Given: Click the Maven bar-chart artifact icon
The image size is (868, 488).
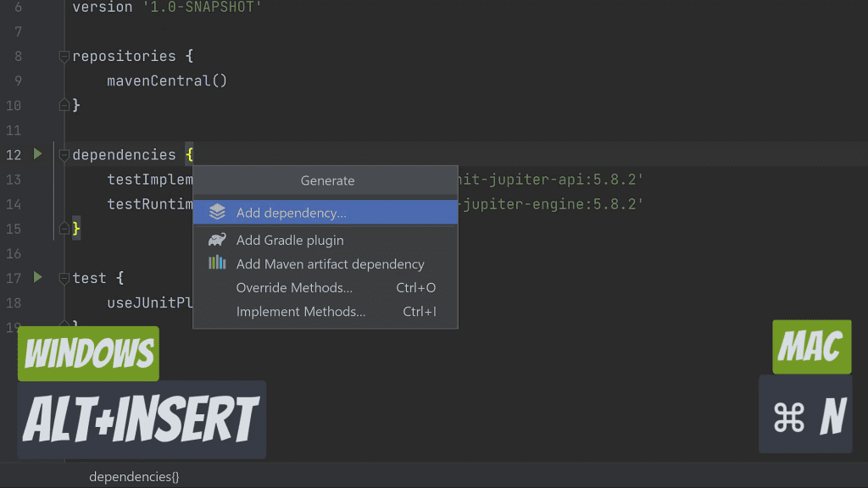Looking at the screenshot, I should coord(218,263).
